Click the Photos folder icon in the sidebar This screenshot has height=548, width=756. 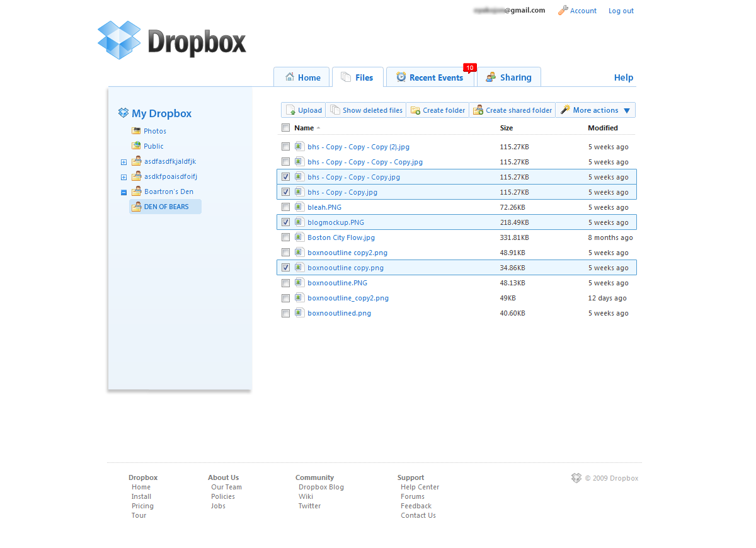[x=136, y=131]
